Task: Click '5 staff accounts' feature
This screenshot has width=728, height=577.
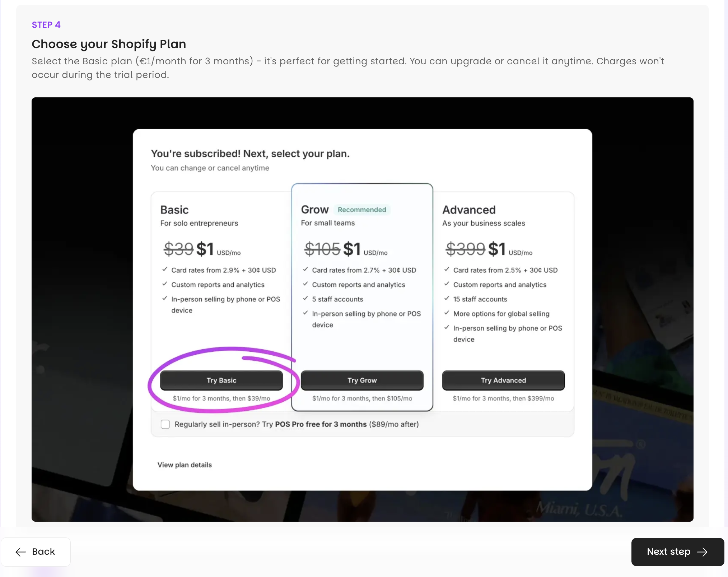Action: [337, 299]
